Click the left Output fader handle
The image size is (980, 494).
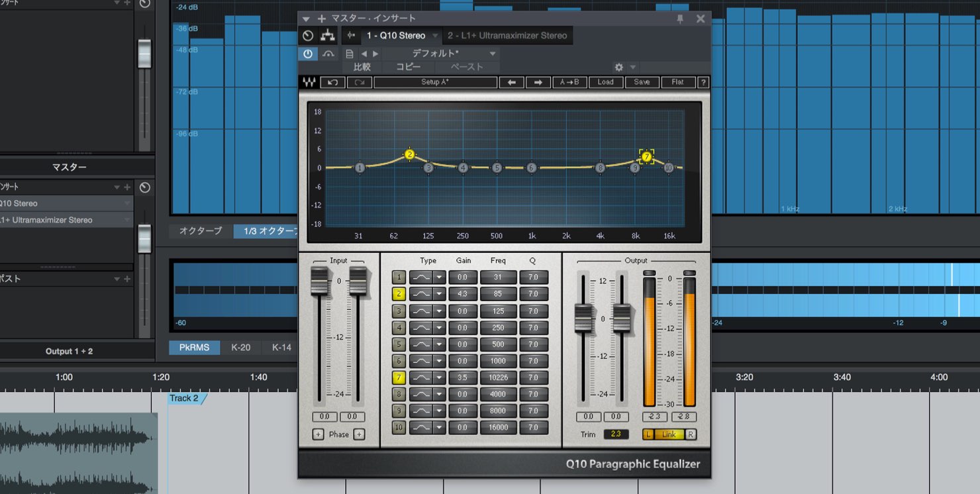coord(583,319)
